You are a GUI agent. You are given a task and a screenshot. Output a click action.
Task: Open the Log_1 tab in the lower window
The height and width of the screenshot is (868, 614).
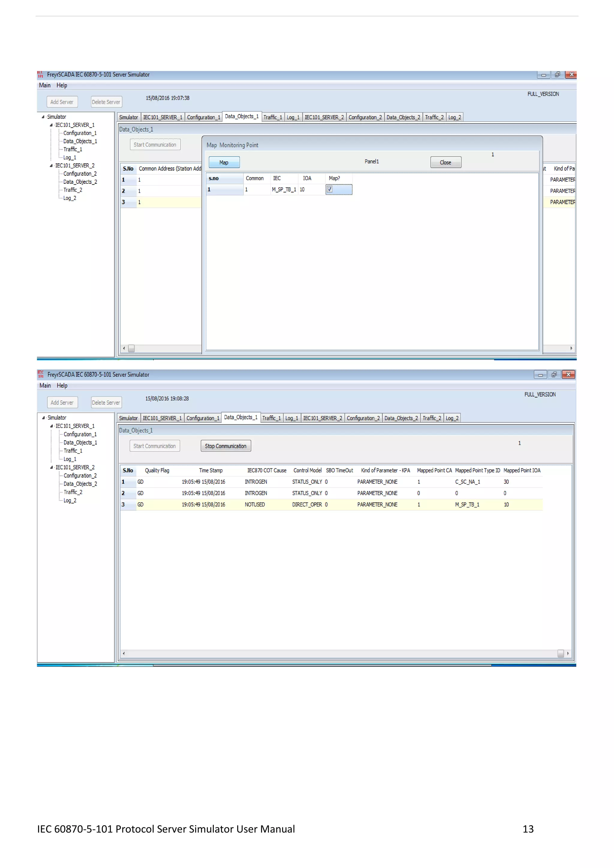(x=291, y=418)
